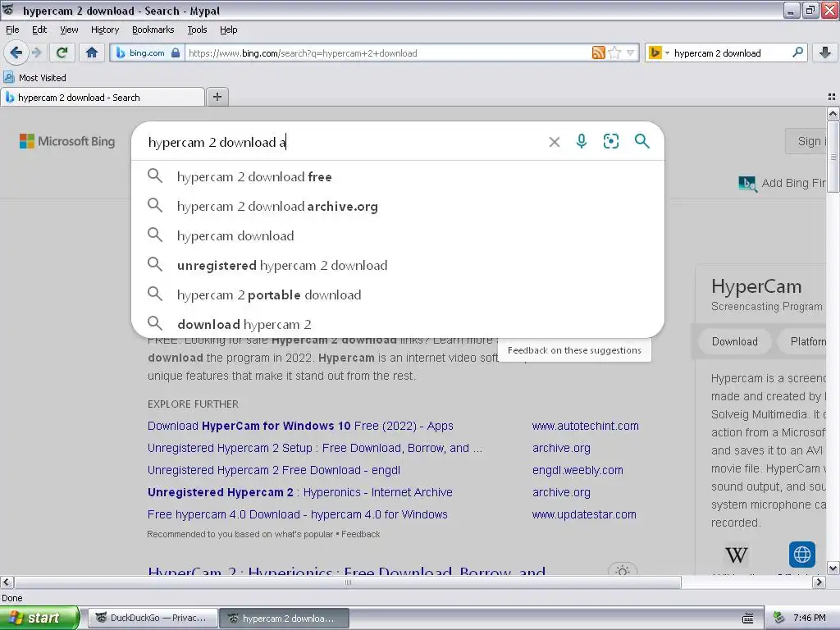Click the Windows Start button
840x630 pixels.
coord(39,618)
